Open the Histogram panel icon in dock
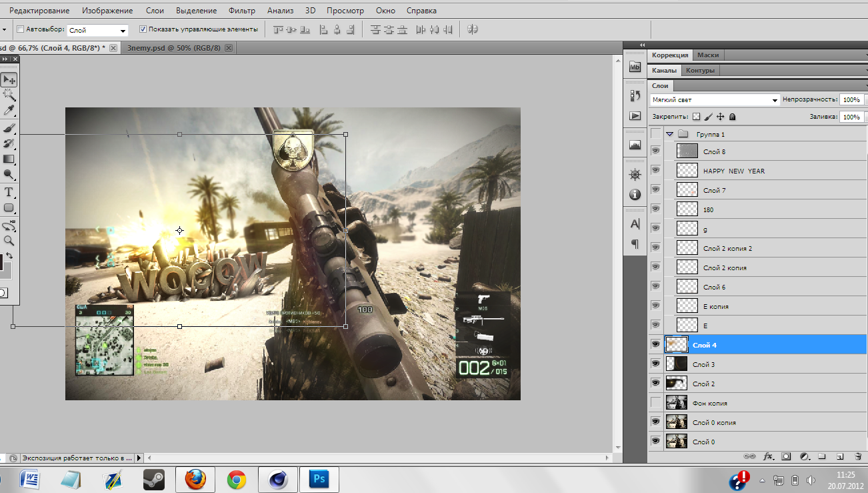 click(x=635, y=145)
